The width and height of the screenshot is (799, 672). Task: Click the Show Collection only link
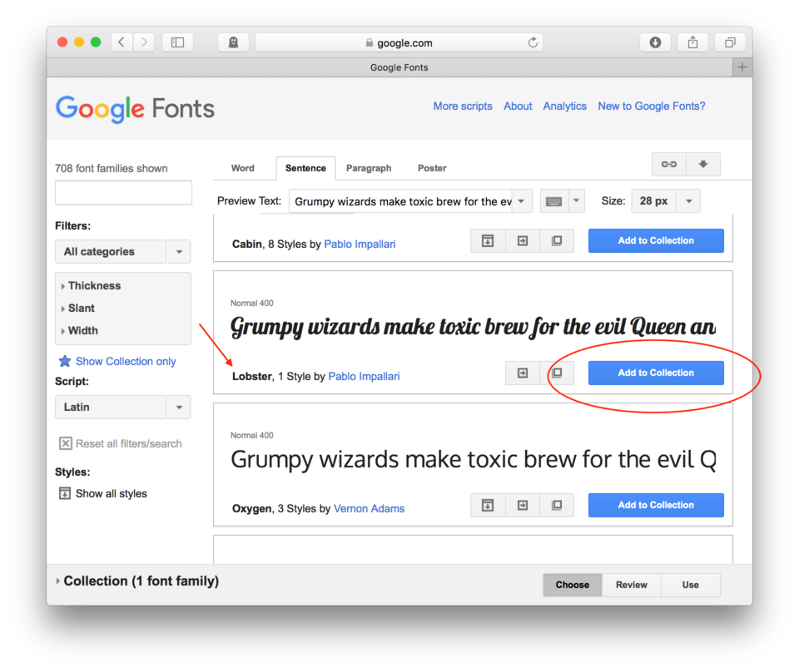126,362
